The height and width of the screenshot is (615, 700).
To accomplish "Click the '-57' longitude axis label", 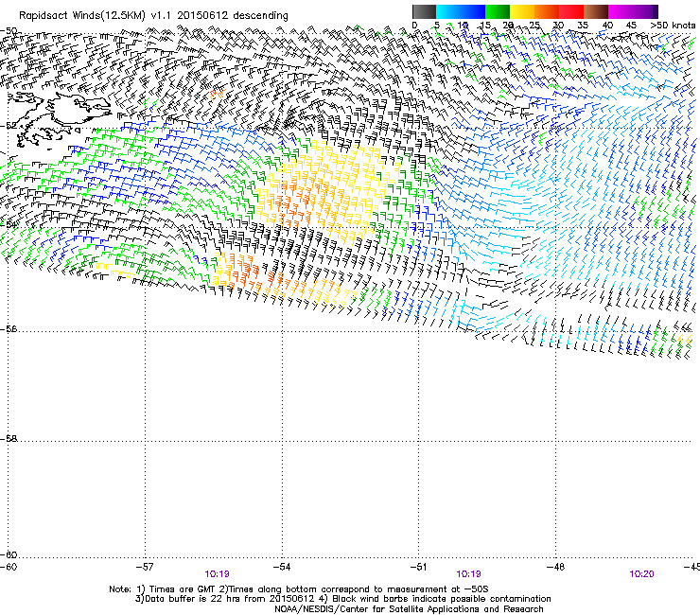I will (145, 567).
